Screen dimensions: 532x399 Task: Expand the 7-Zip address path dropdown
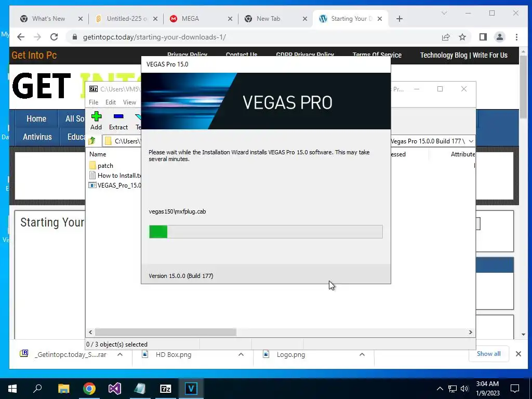click(471, 141)
